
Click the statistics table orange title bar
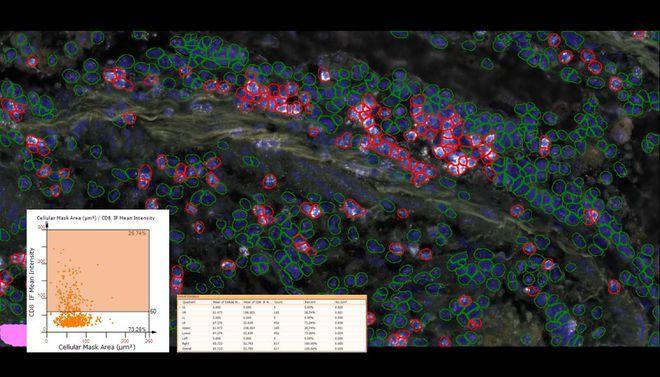(271, 297)
